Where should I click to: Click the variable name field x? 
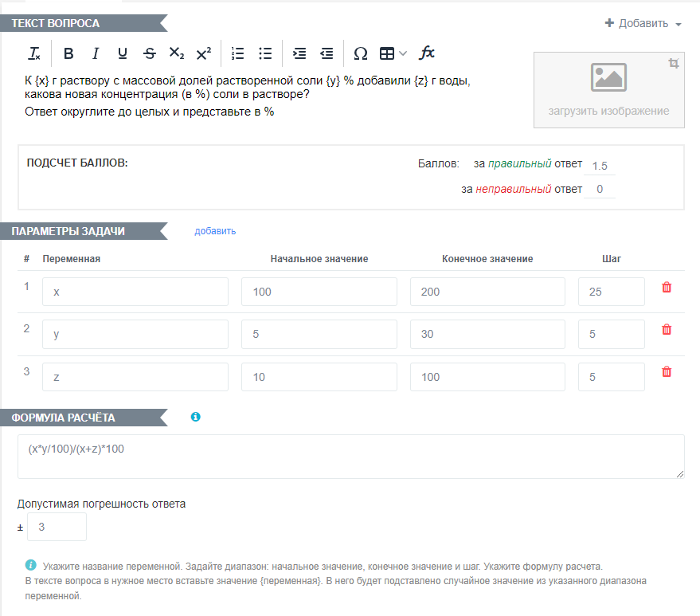135,292
